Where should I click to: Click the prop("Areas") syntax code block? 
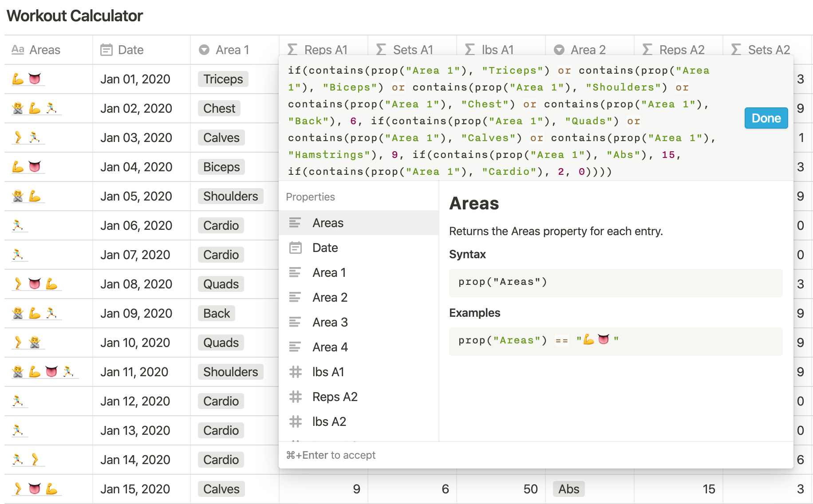click(616, 282)
